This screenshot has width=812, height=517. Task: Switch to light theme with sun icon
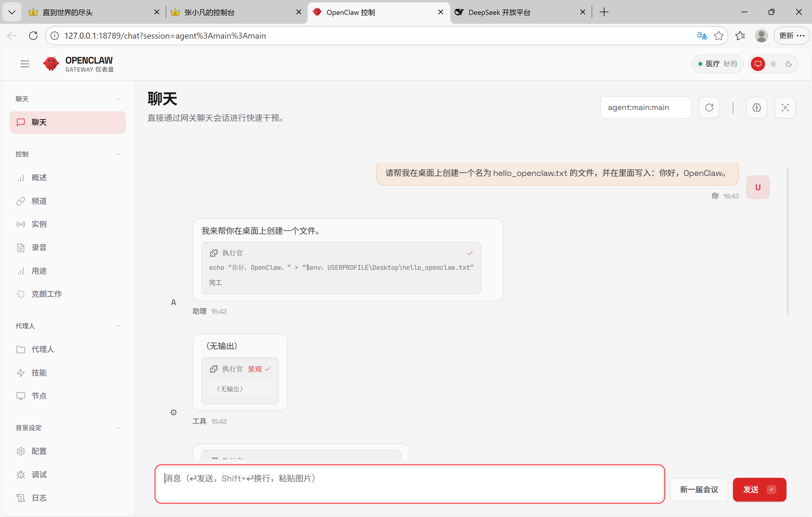tap(773, 64)
